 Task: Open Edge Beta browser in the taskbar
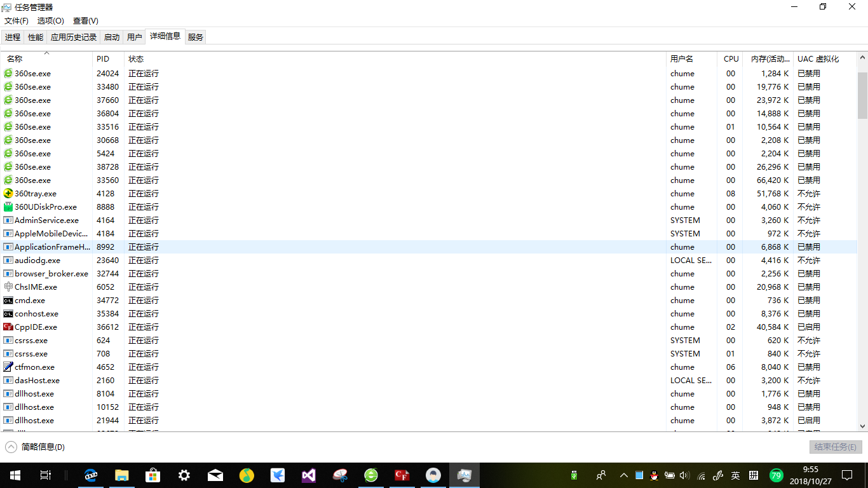click(x=91, y=475)
